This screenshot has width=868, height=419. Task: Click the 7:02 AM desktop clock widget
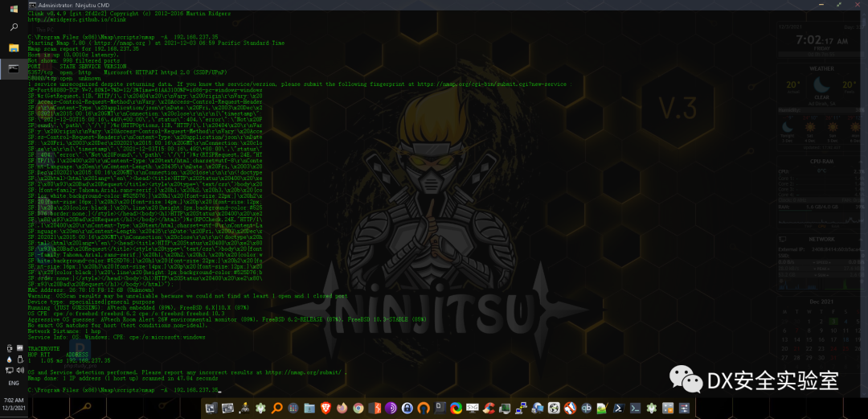[821, 40]
